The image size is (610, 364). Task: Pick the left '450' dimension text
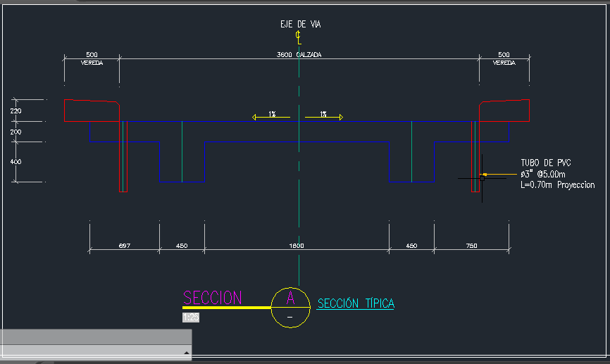[182, 246]
